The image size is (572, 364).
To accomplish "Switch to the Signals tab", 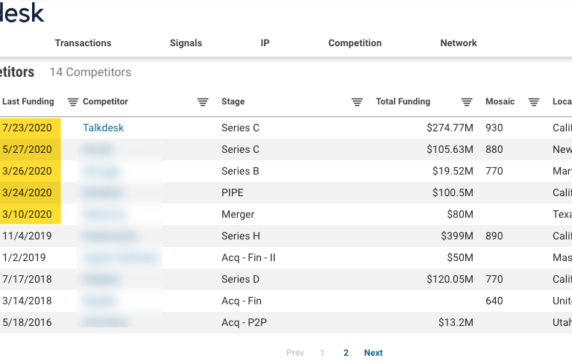I will pos(186,43).
